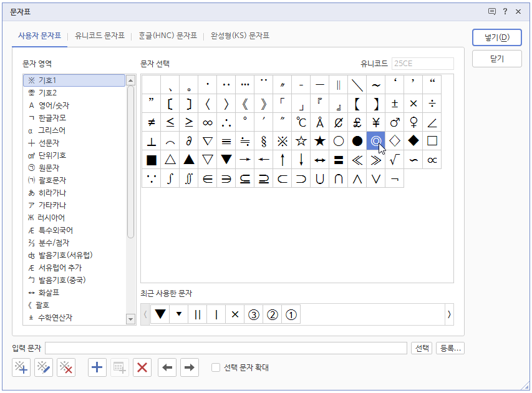Select 히라가나 in character area list

point(74,193)
